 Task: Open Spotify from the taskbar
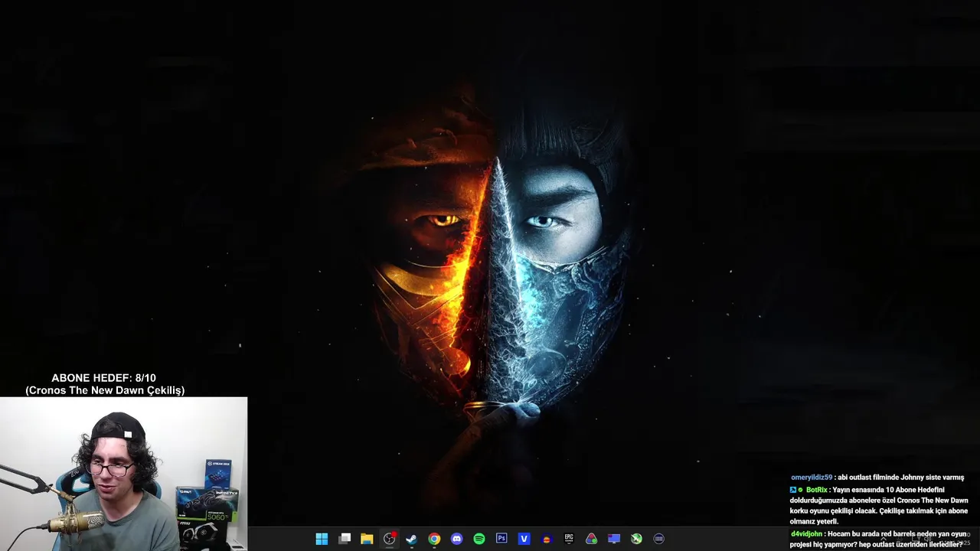pos(479,539)
